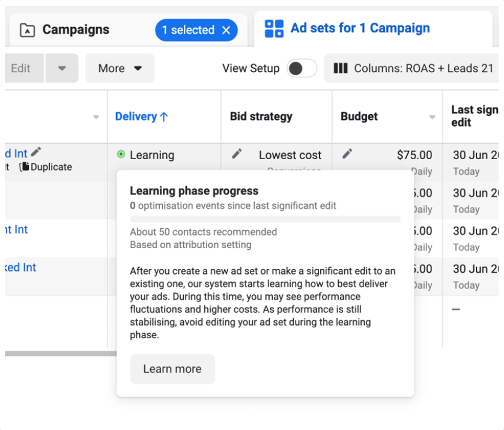
Task: Open the 'ked Int' ad set link
Action: point(20,267)
